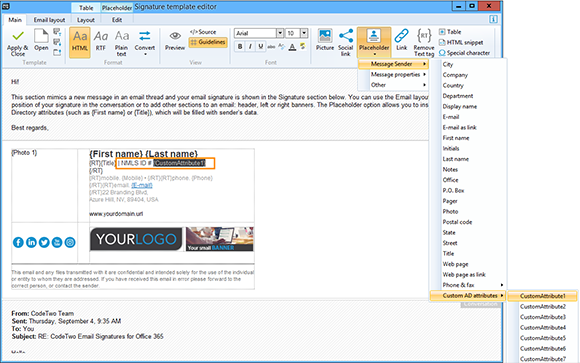The height and width of the screenshot is (363, 580).
Task: Open the Convert dropdown
Action: tap(145, 43)
